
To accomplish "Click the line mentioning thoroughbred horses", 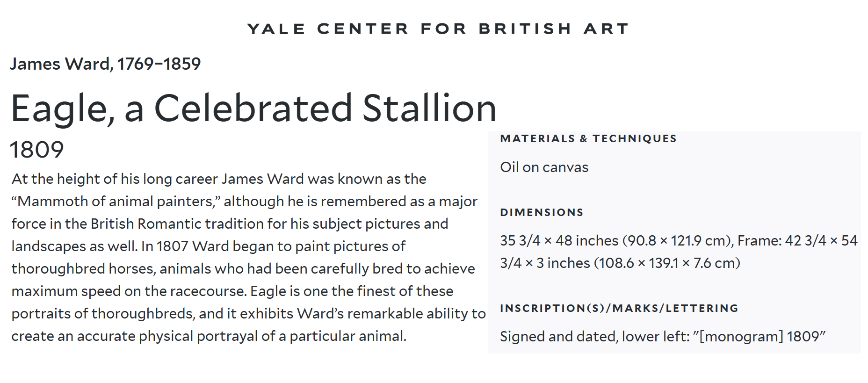I will (243, 269).
